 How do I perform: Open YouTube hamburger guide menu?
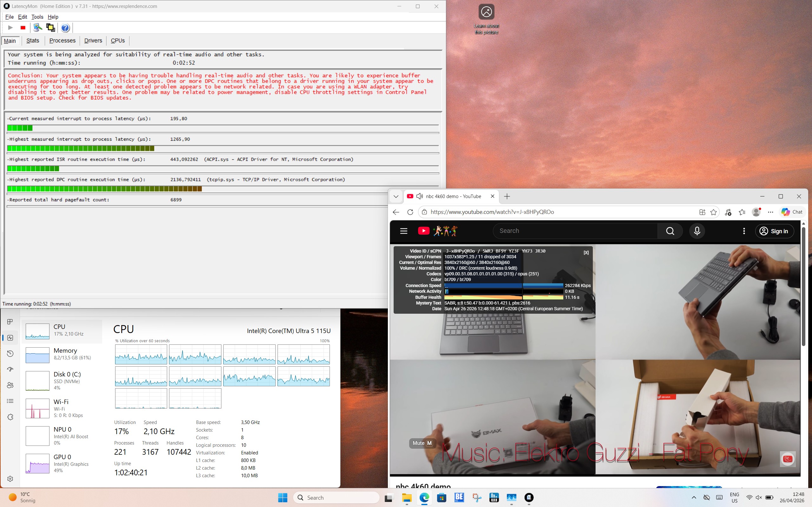(404, 231)
